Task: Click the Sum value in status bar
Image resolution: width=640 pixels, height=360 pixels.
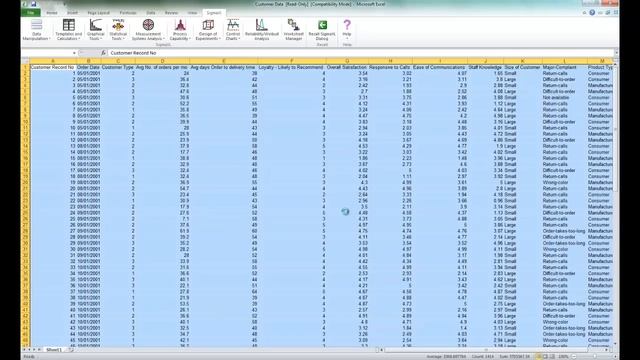Action: (x=514, y=356)
